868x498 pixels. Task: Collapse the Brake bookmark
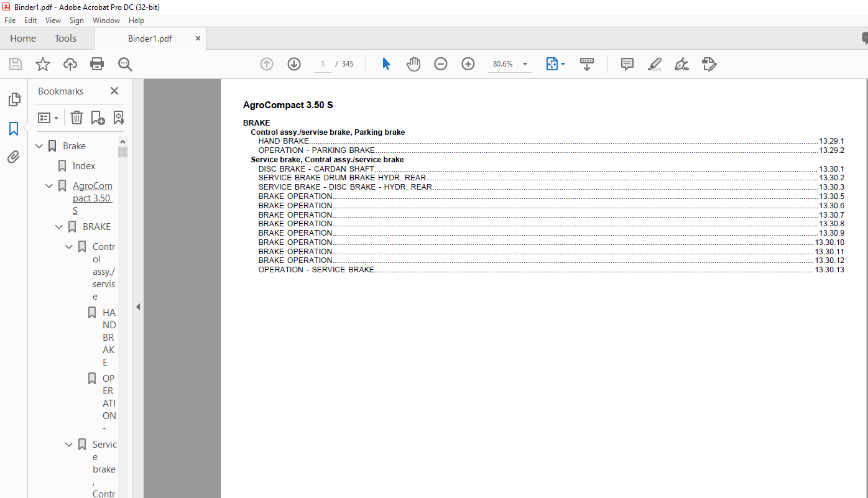40,146
